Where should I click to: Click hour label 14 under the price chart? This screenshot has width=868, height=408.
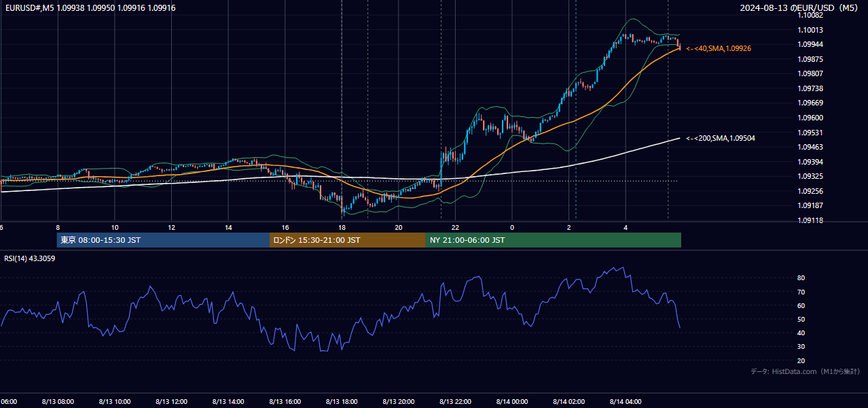(x=228, y=228)
